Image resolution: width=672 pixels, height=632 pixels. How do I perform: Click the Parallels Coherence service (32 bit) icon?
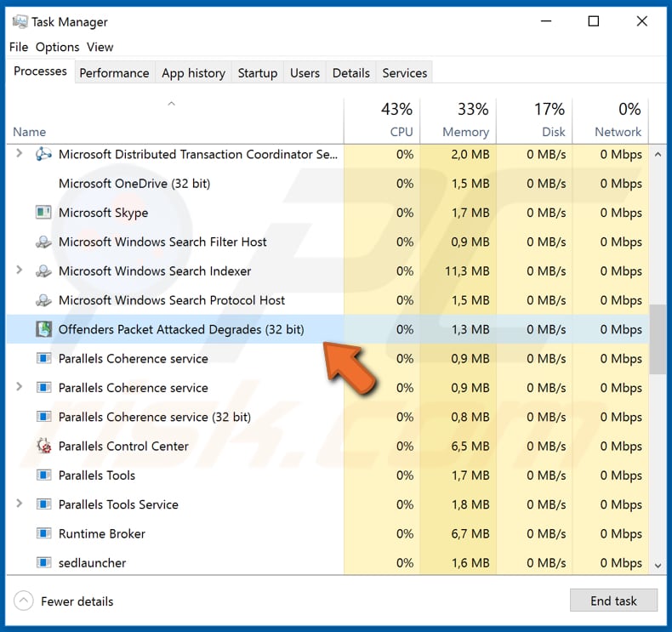tap(43, 417)
